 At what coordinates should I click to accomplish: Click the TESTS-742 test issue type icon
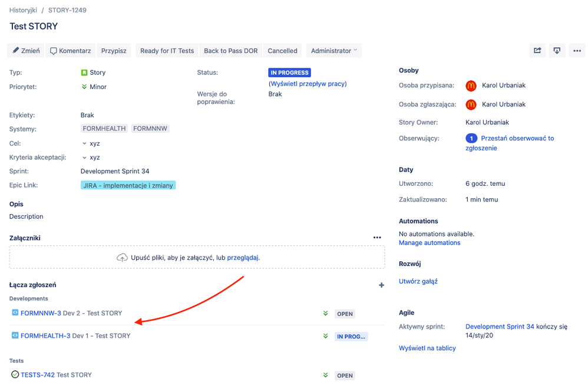pyautogui.click(x=15, y=374)
